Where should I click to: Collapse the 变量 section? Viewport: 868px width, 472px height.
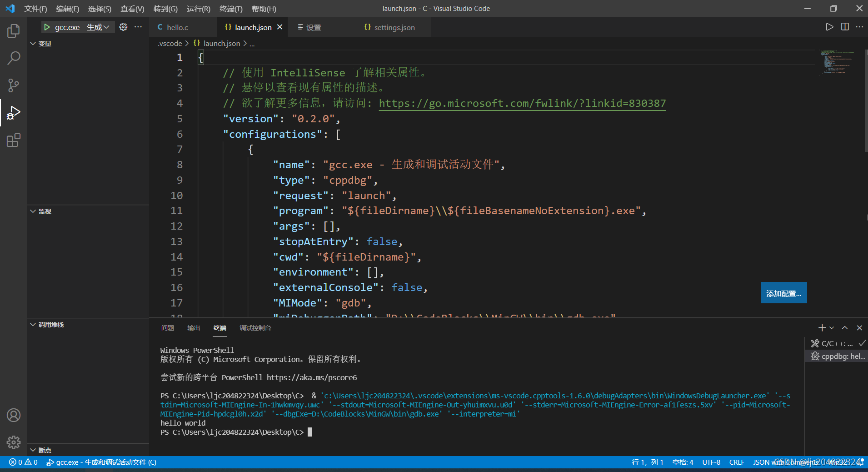pos(88,44)
